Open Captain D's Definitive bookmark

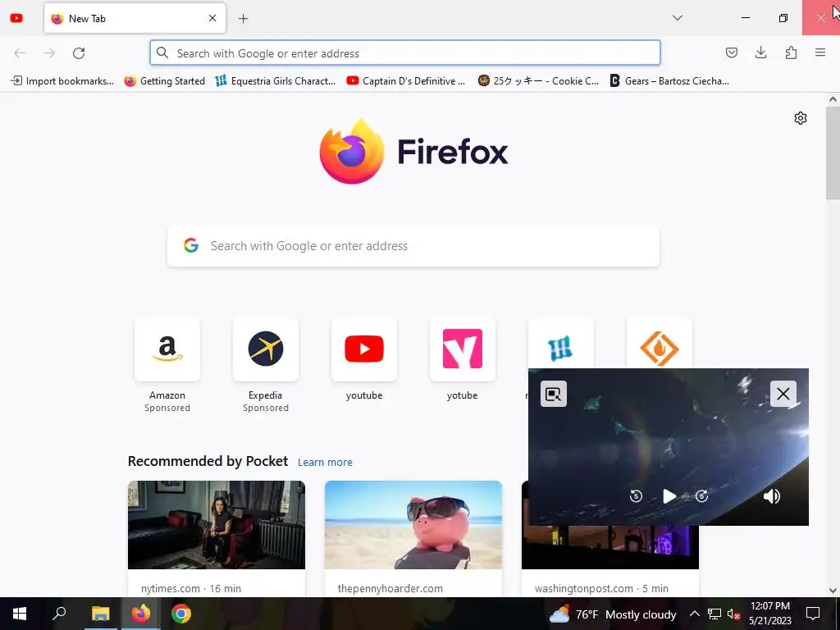pyautogui.click(x=406, y=81)
